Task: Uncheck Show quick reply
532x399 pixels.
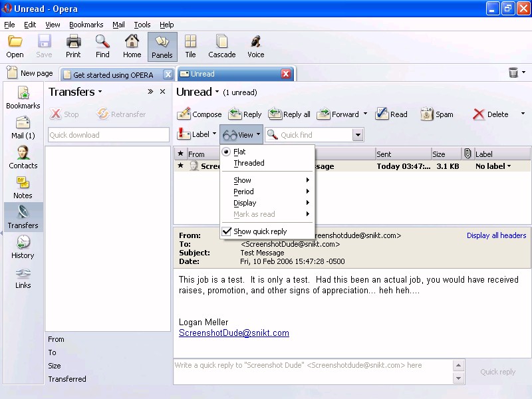Action: coord(259,231)
